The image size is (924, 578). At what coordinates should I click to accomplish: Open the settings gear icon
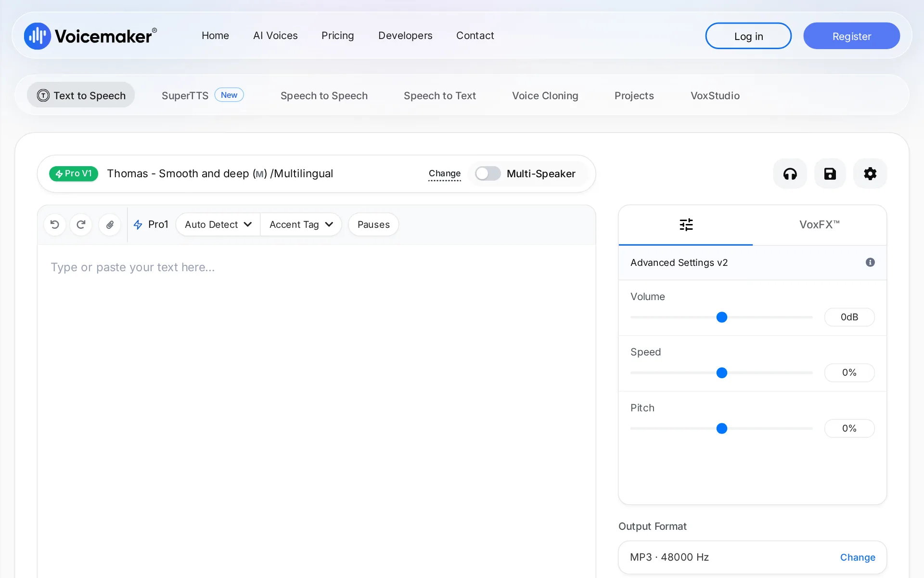pos(870,173)
